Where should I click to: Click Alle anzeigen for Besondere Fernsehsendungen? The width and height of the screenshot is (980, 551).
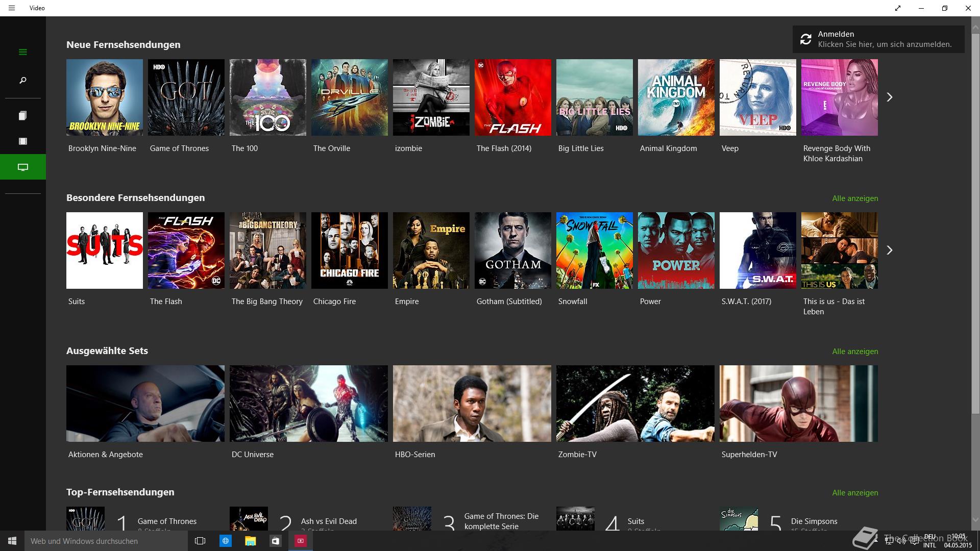(x=855, y=198)
